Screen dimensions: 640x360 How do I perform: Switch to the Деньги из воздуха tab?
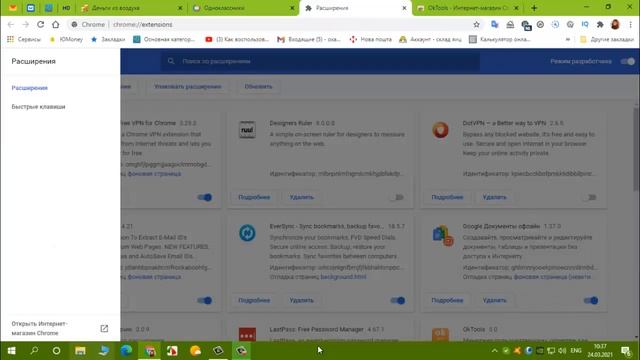131,8
